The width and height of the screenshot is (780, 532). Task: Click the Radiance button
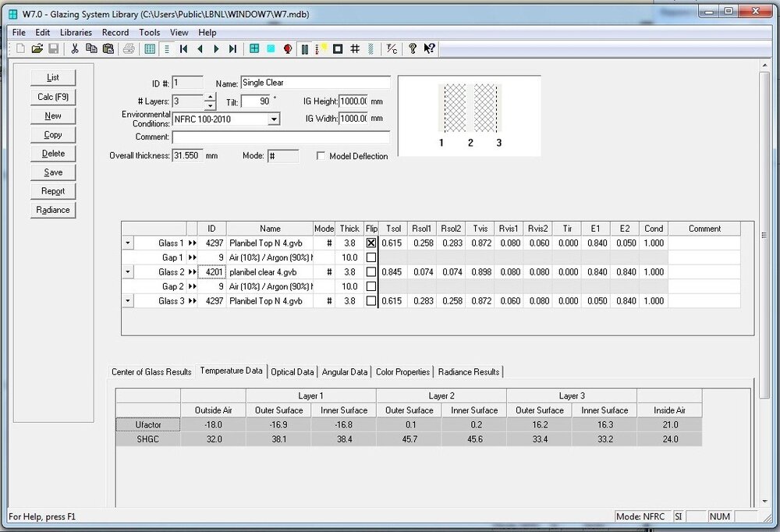53,210
